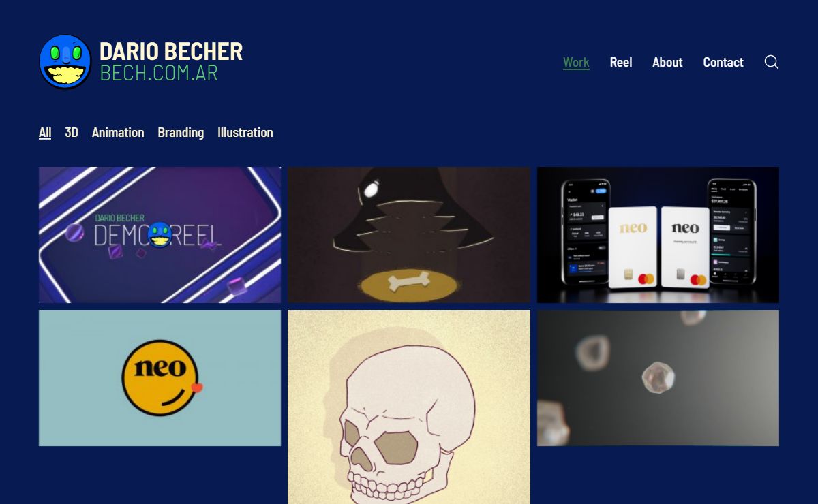
Task: Filter projects by All
Action: click(45, 132)
